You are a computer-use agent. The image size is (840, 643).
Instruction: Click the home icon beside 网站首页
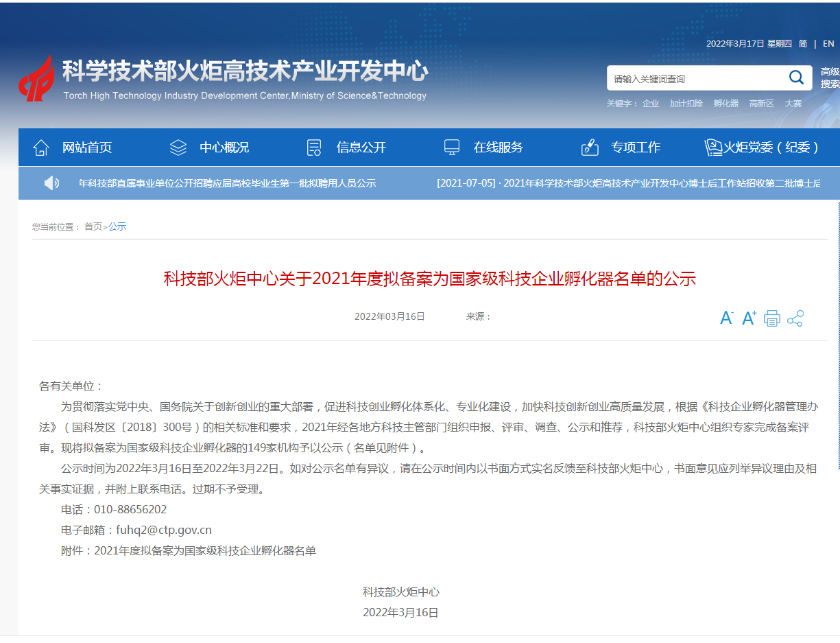coord(41,148)
